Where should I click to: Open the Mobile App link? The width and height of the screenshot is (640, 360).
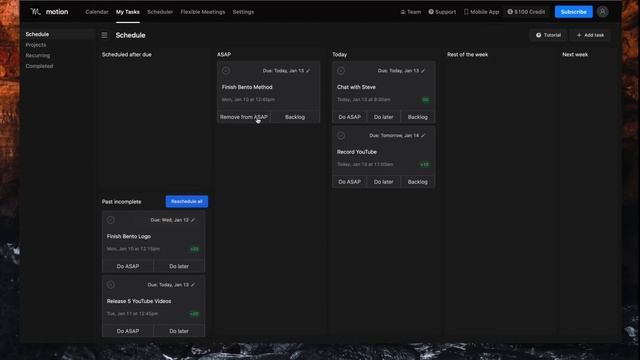coord(481,12)
